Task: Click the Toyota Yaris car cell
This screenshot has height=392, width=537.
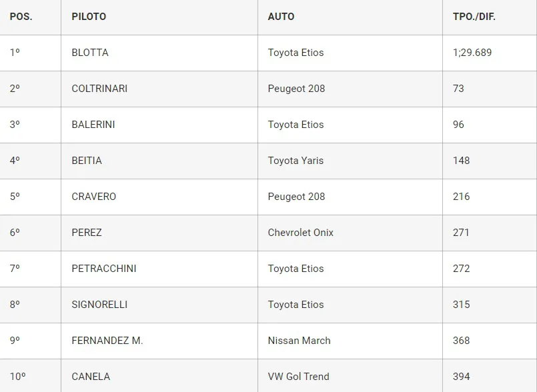Action: (296, 161)
